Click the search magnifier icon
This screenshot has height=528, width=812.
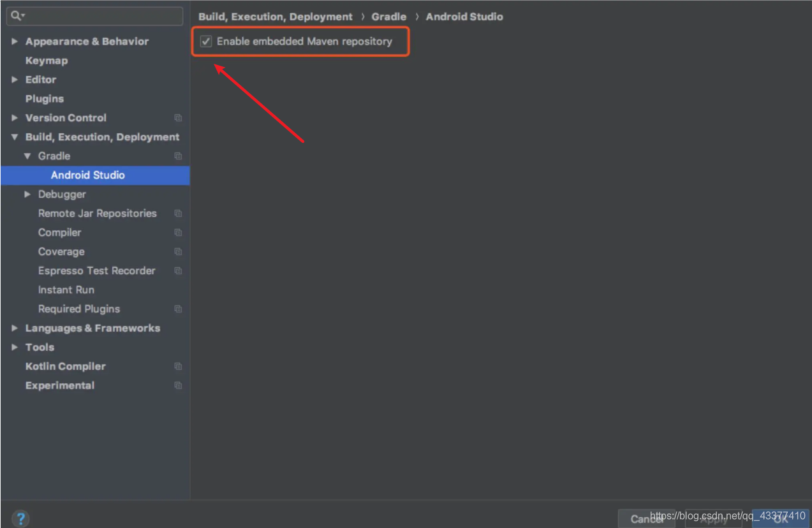click(17, 15)
